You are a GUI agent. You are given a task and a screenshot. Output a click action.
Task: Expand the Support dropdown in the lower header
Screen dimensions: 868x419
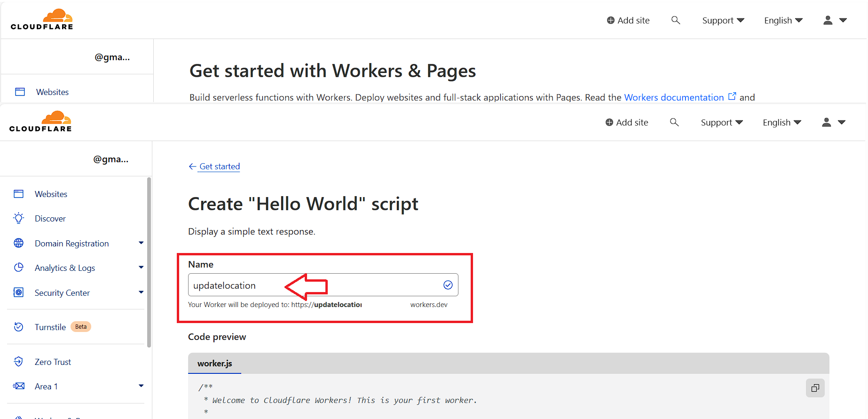(722, 122)
